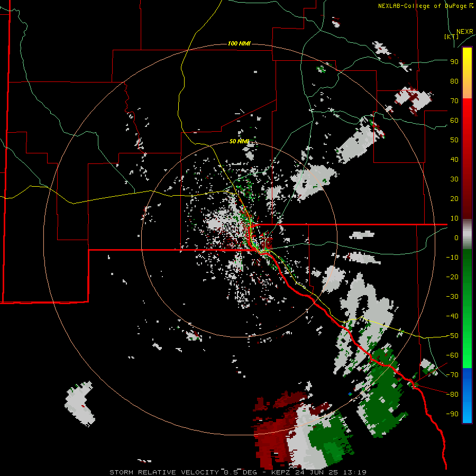Click the -60 value on the velocity scale
The height and width of the screenshot is (476, 476).
(452, 355)
